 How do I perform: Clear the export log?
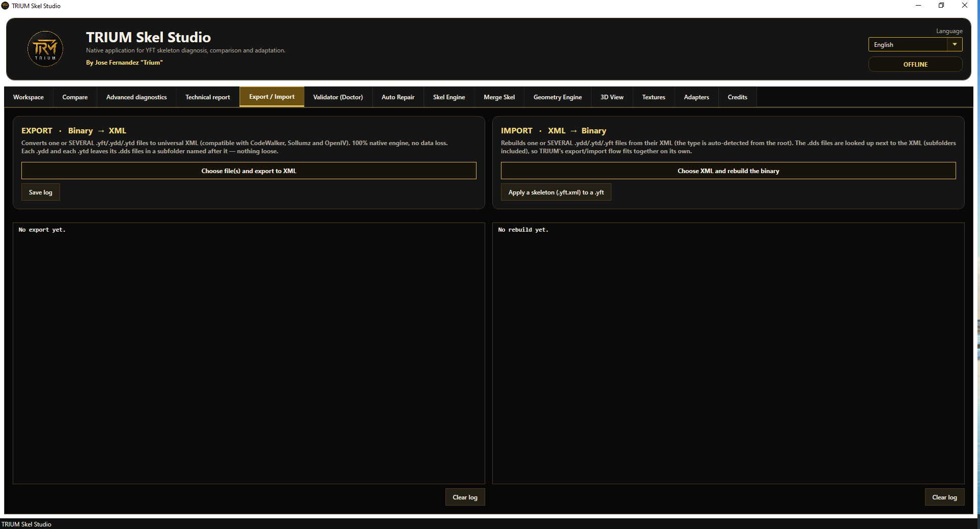click(x=465, y=497)
